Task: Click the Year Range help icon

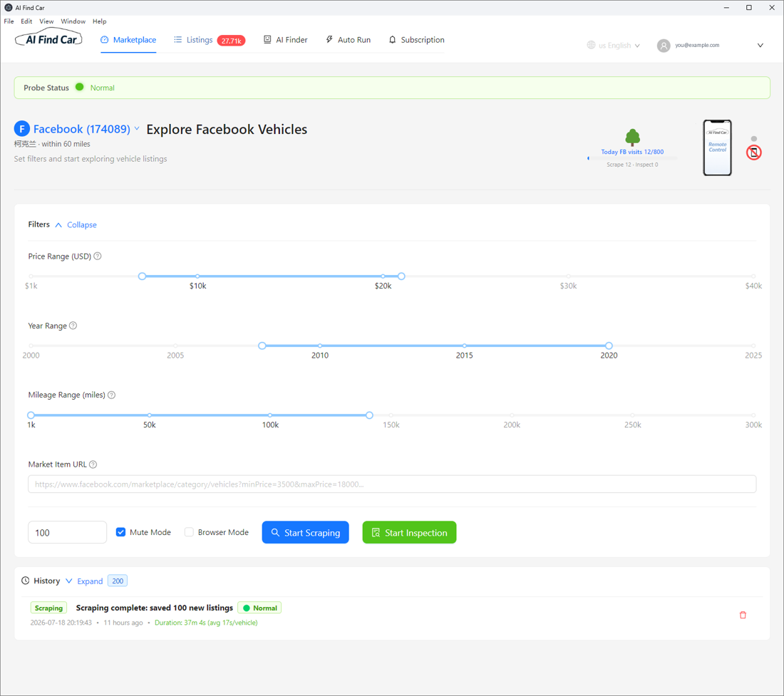Action: point(73,326)
